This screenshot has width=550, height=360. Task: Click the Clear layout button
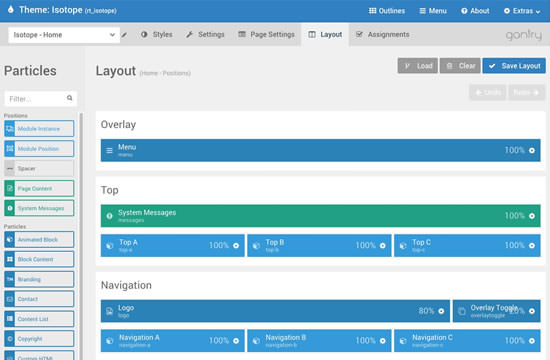click(x=460, y=66)
